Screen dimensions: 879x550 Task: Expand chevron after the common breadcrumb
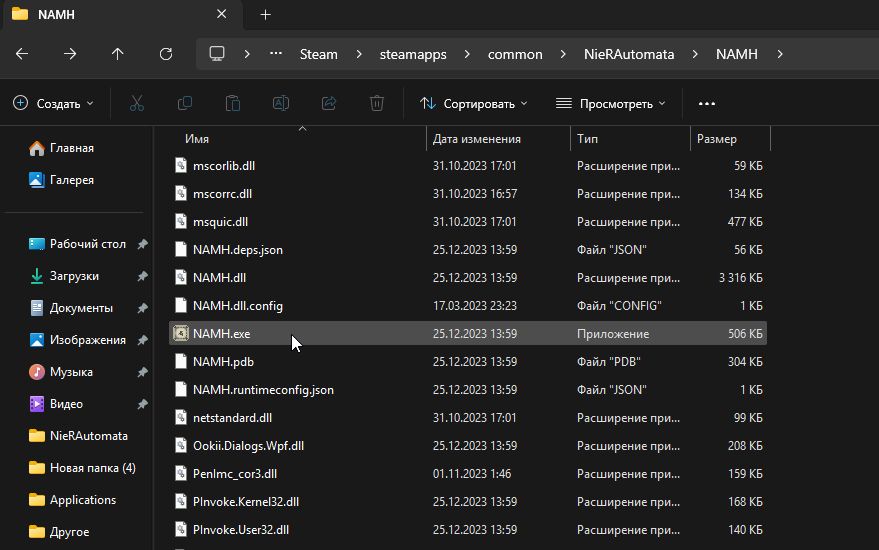click(563, 54)
